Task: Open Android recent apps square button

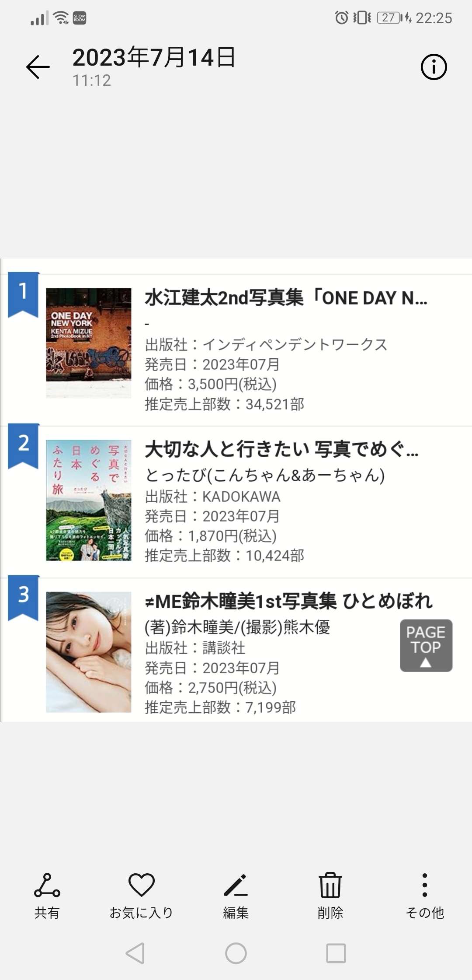Action: click(336, 953)
